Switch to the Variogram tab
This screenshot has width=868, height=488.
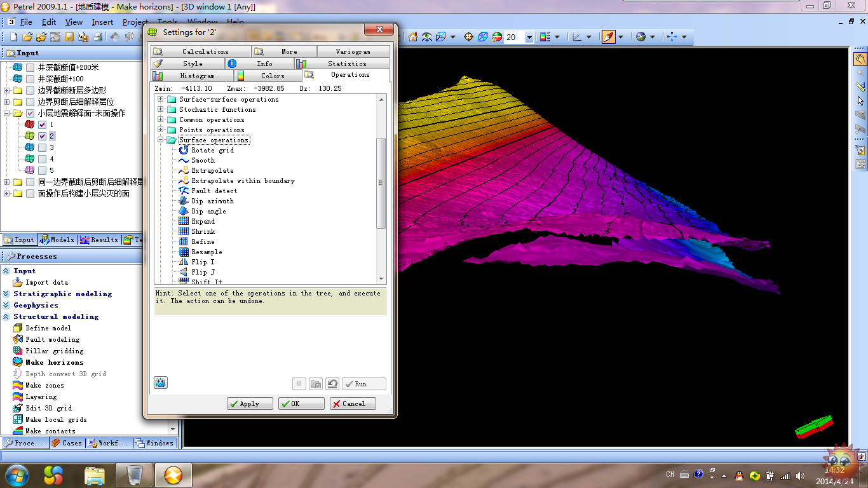353,51
